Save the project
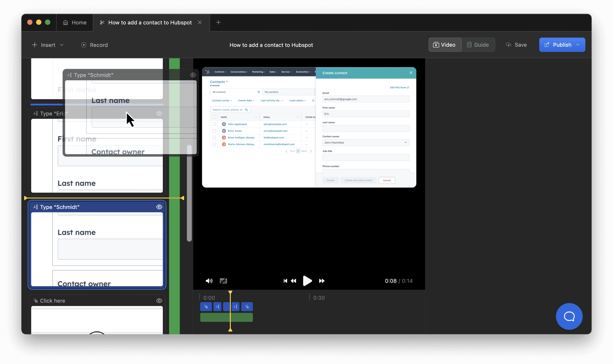The height and width of the screenshot is (364, 613). (x=516, y=45)
